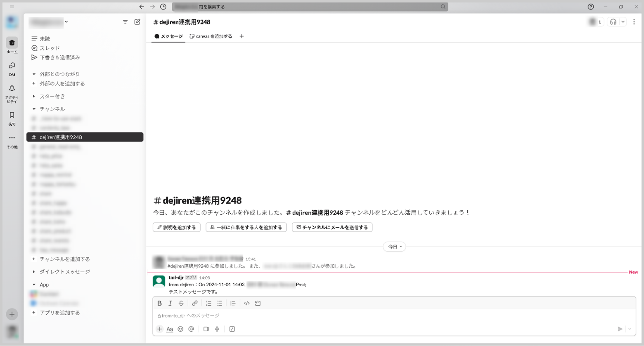Toggle strikethrough formatting in composer

pos(181,303)
